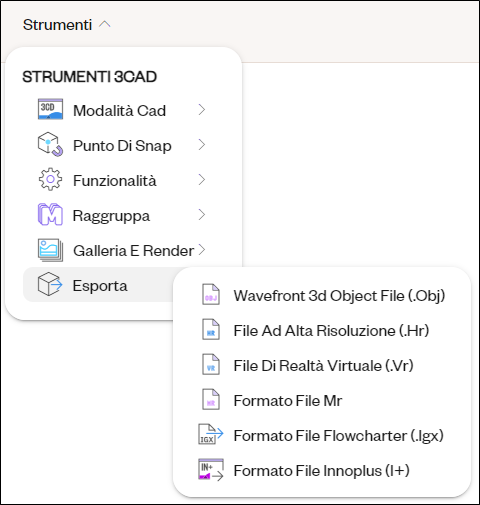
Task: Click the VR file icon
Action: coord(211,365)
